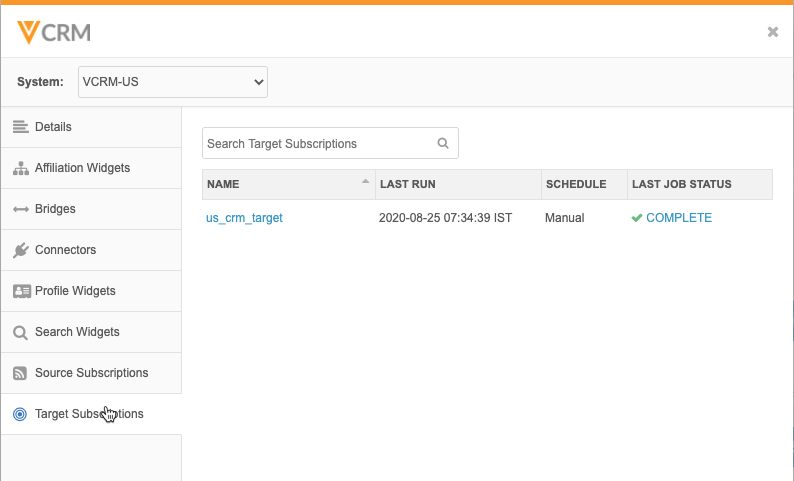Screen dimensions: 794x481
Task: Click the Affiliation Widgets hierarchy icon
Action: (20, 168)
